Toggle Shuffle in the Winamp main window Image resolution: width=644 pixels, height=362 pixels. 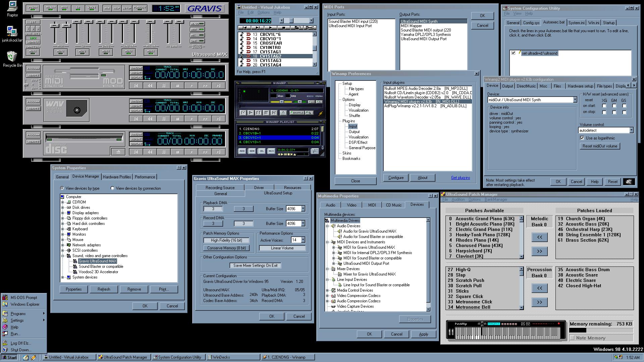[x=297, y=113]
